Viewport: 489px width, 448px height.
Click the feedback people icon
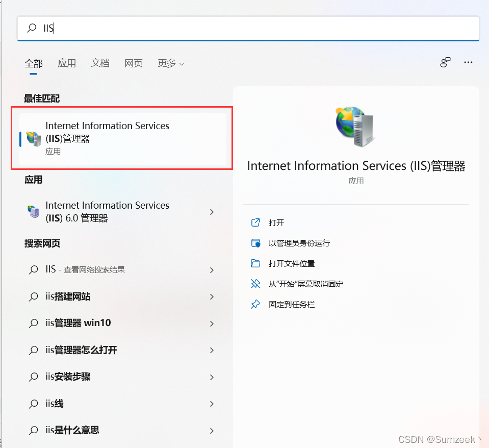tap(445, 62)
